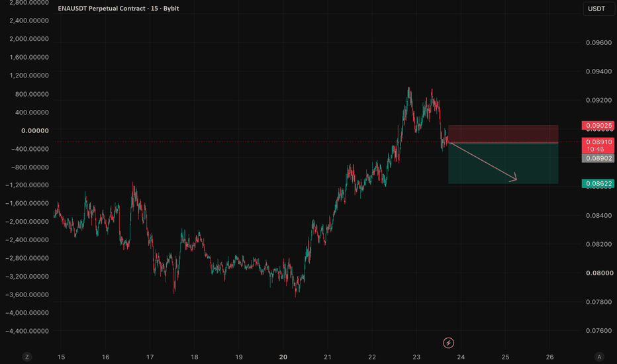Screen dimensions: 617x364
Task: Click the green profit zone of short position
Action: [x=503, y=163]
